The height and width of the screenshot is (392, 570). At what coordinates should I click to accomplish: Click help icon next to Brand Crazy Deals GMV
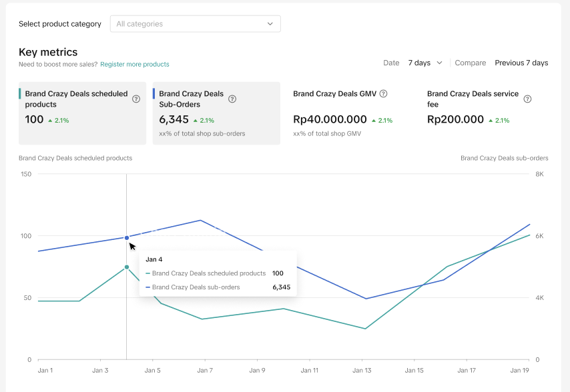(x=383, y=94)
